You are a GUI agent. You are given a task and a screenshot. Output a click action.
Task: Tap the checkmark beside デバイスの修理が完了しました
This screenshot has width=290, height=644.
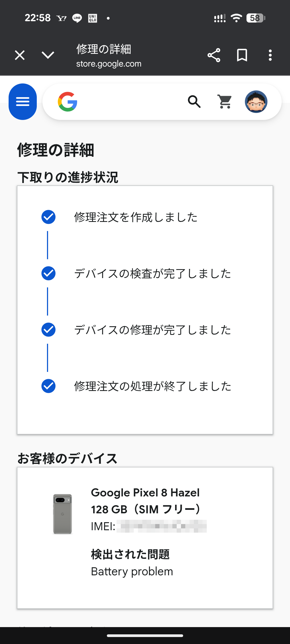(x=48, y=330)
